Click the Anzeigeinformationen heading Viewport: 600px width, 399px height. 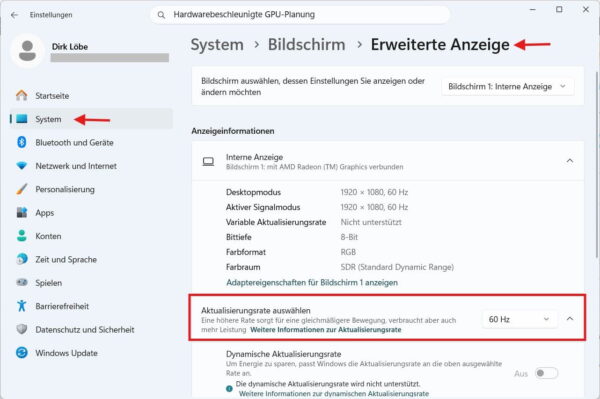(x=233, y=131)
